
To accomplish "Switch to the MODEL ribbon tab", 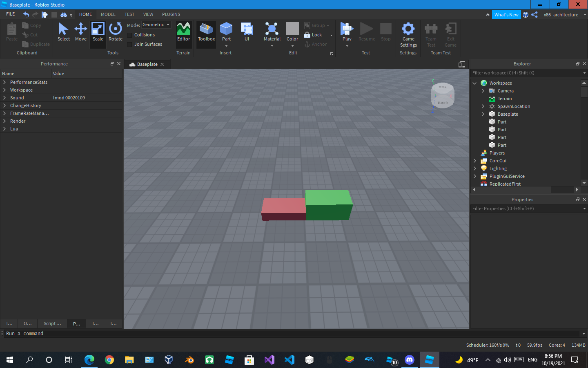I will pos(108,14).
